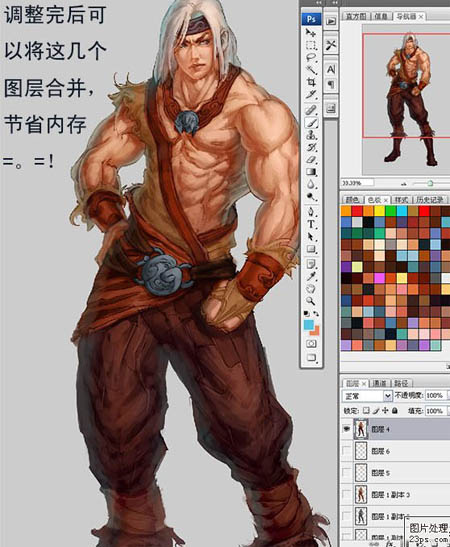
Task: Select the Zoom tool
Action: [311, 301]
